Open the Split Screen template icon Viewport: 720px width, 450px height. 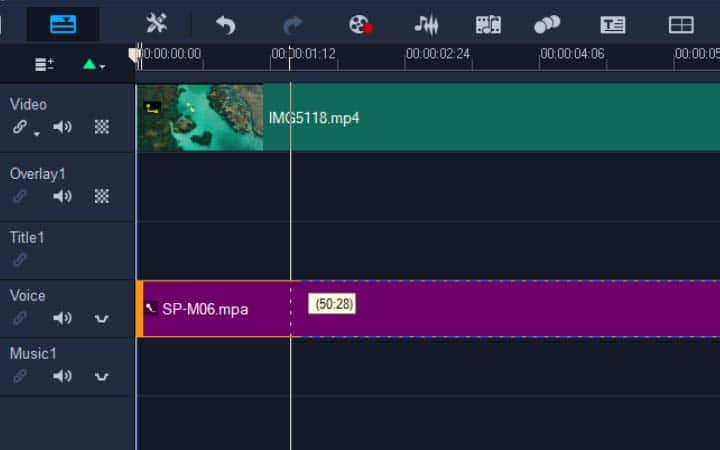click(x=681, y=25)
